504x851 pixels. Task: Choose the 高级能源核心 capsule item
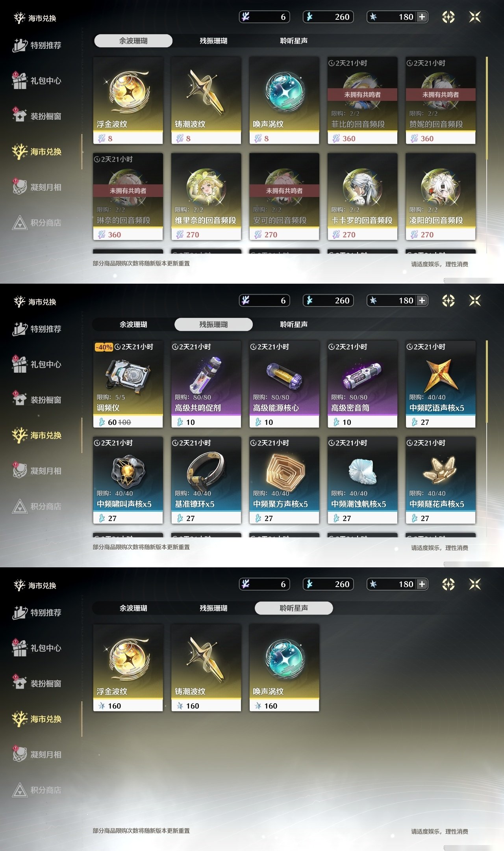click(284, 384)
